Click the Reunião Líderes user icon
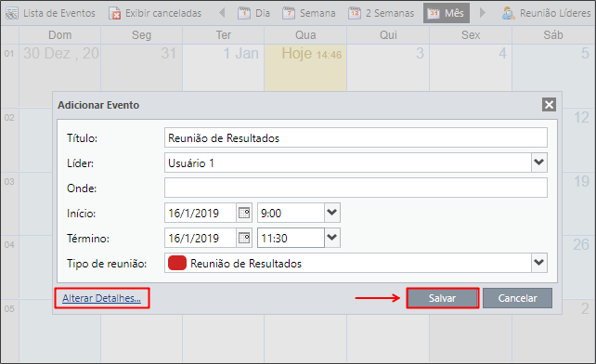Screen dimensions: 596x364 508,13
